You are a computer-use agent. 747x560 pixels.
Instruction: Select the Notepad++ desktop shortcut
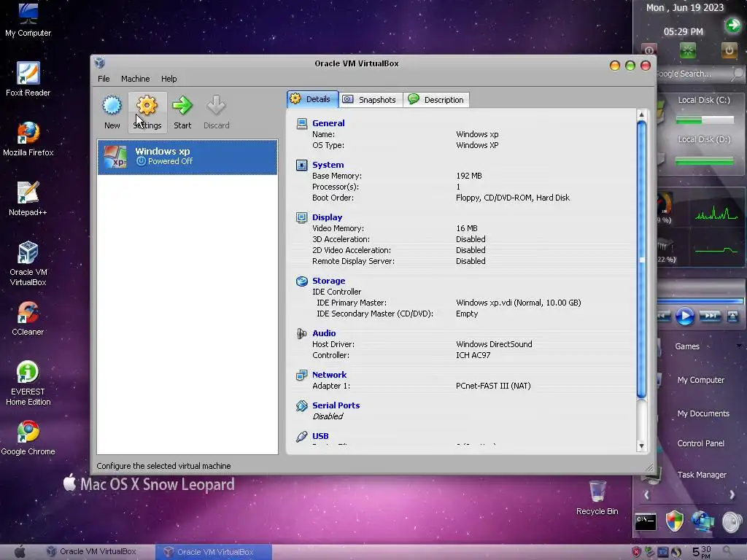coord(28,199)
